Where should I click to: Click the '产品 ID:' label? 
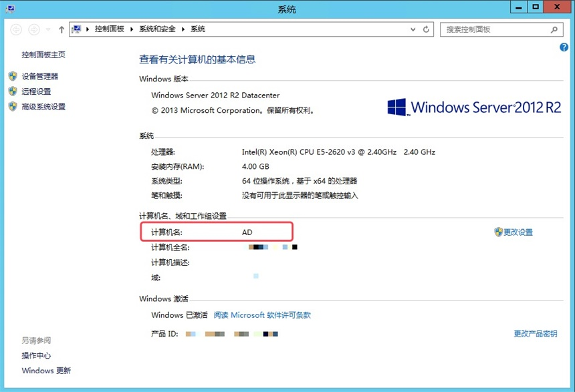164,334
